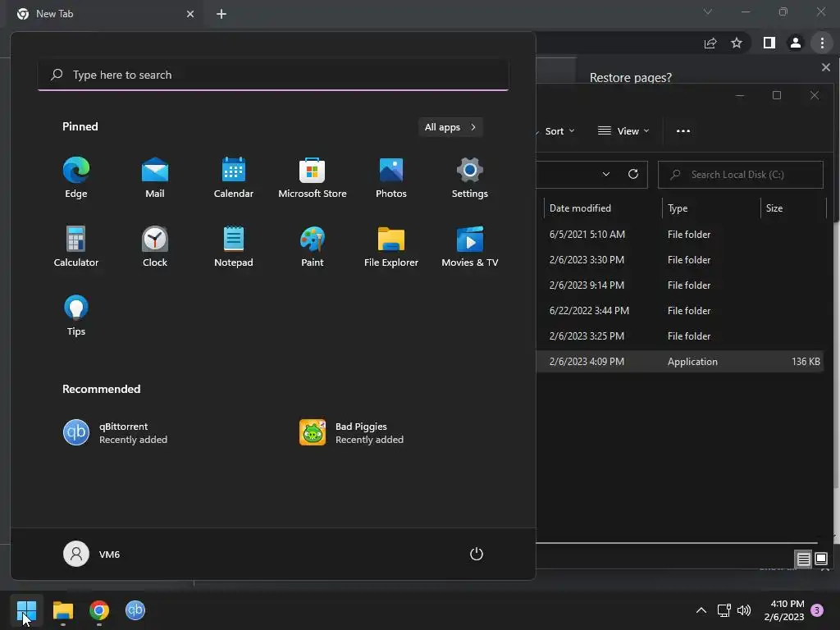Launch Movies & TV app
840x630 pixels.
pyautogui.click(x=470, y=246)
